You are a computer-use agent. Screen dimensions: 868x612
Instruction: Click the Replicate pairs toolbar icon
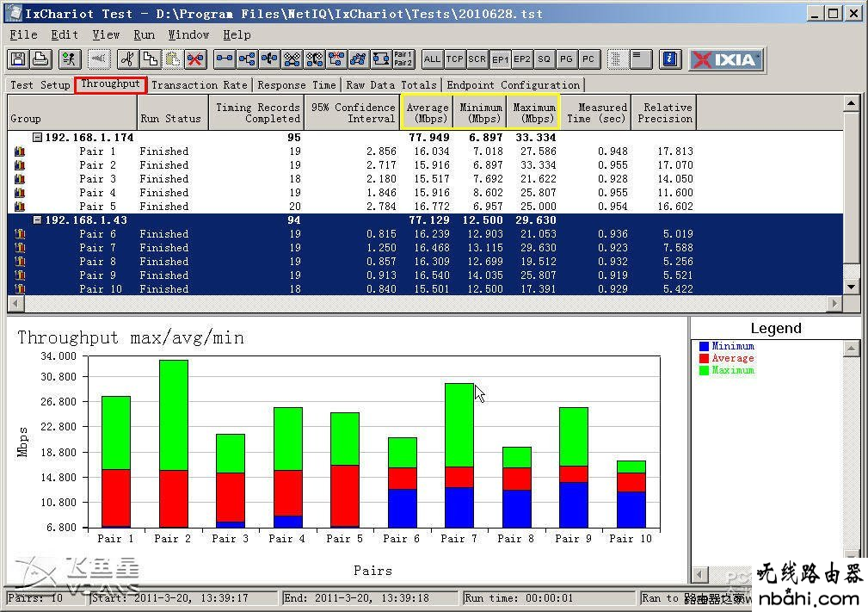(292, 59)
